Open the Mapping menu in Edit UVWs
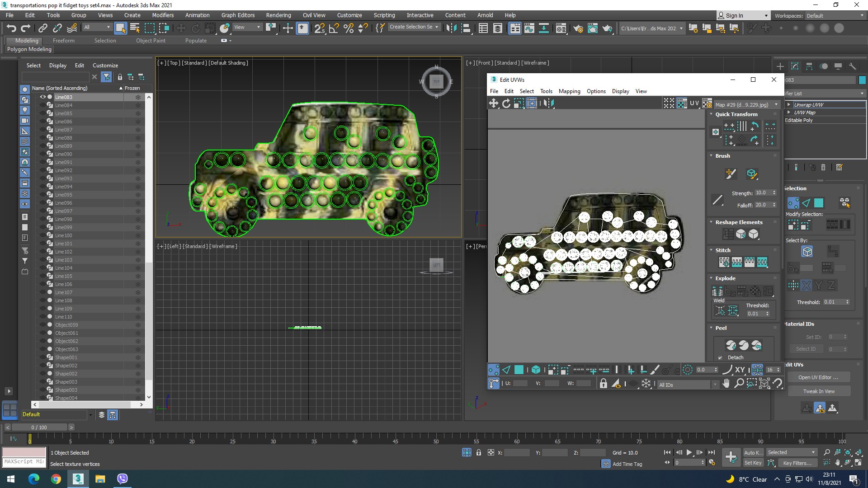 (569, 91)
